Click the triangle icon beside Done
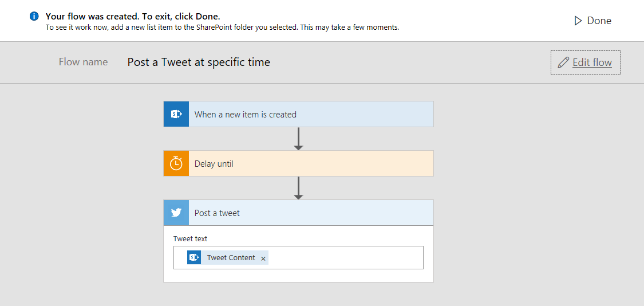Screen dimensions: 644x306 [578, 21]
